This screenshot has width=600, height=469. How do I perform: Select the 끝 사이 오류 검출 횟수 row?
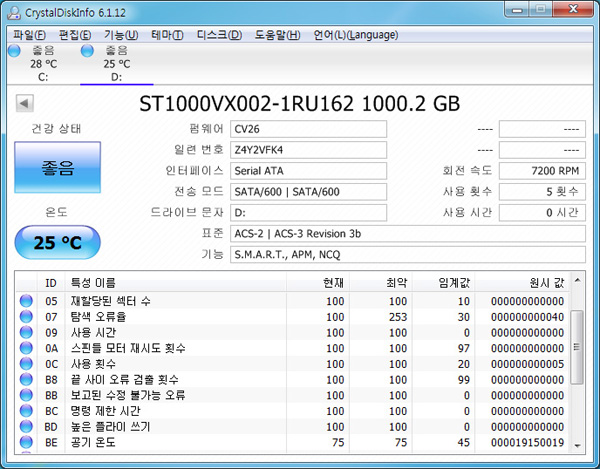click(293, 379)
